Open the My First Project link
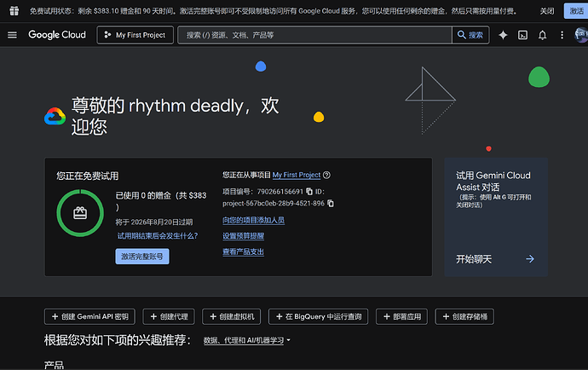The height and width of the screenshot is (370, 588). [x=297, y=175]
